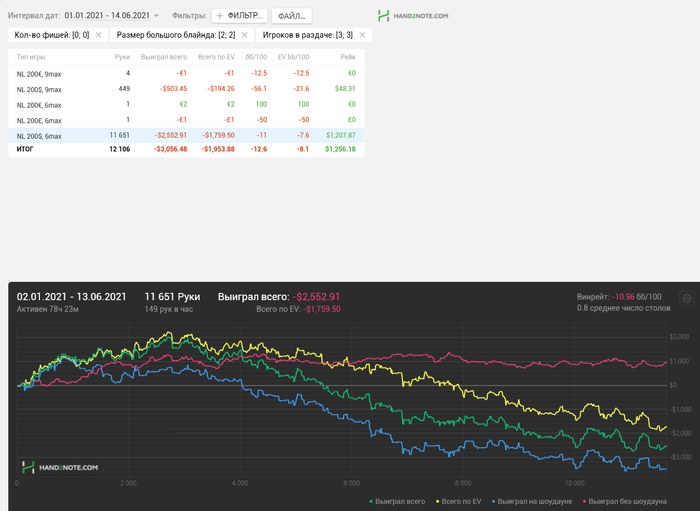Viewport: 700px width, 511px height.
Task: Click the -$503.45 winnings cell
Action: coord(173,89)
